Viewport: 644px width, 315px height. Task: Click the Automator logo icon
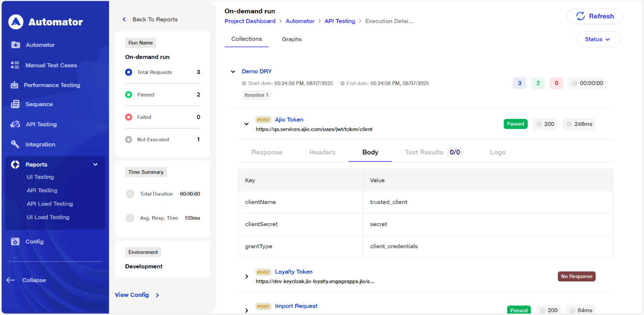(16, 22)
